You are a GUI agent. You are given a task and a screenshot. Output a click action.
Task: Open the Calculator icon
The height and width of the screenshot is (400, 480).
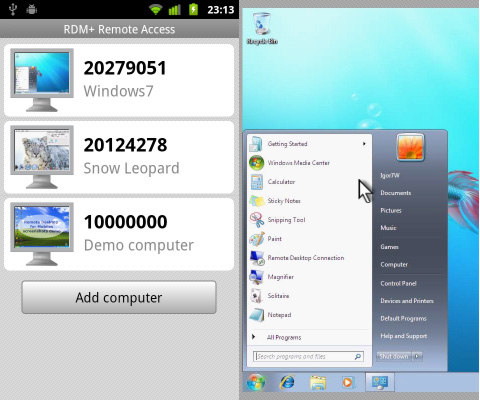257,182
